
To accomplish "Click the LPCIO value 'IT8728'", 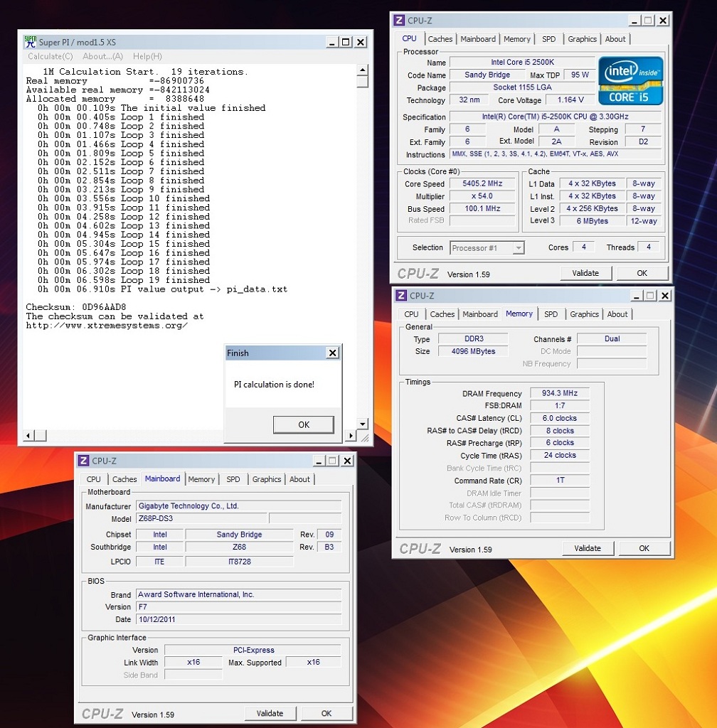I will pos(239,562).
